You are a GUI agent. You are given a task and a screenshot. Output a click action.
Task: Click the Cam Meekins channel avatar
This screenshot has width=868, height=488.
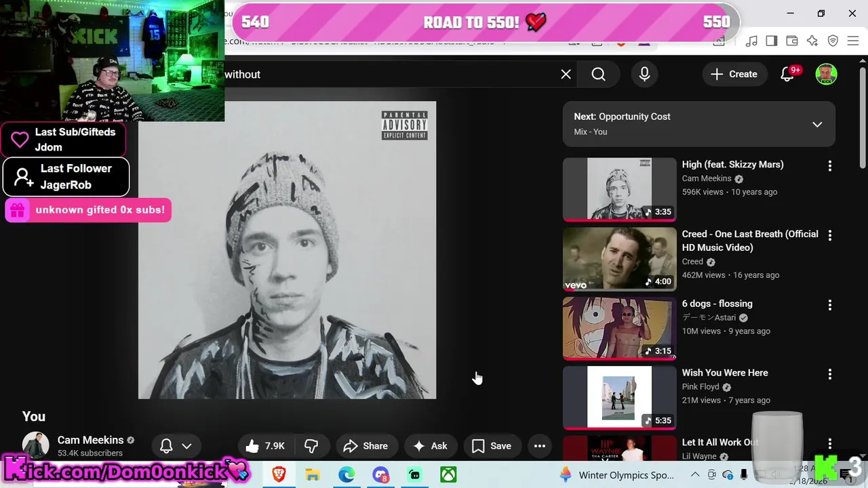35,445
